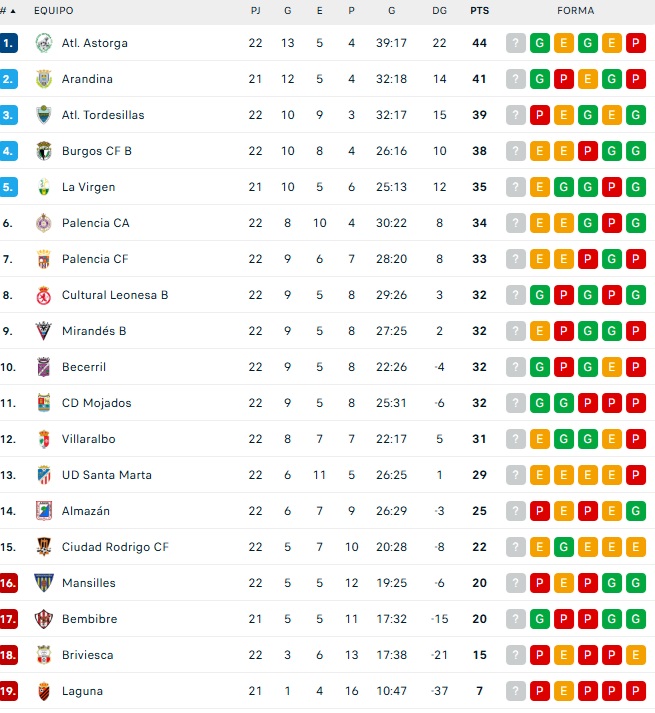Click Atl. Astorga's unknown next-match '?' badge

click(x=516, y=43)
